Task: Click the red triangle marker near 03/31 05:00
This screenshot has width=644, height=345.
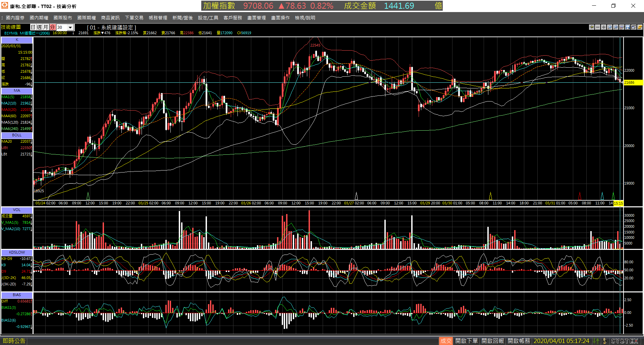Action: (580, 196)
